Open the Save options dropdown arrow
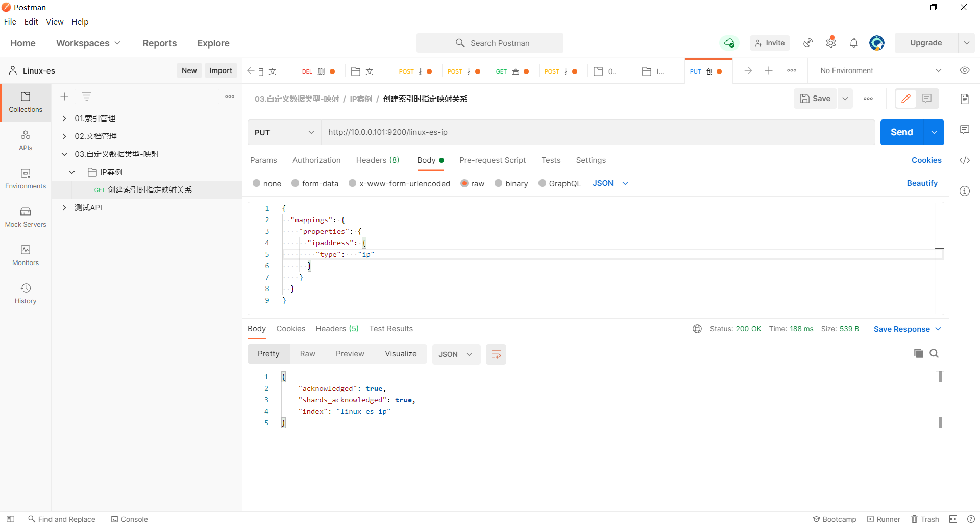The width and height of the screenshot is (980, 526). [x=845, y=99]
